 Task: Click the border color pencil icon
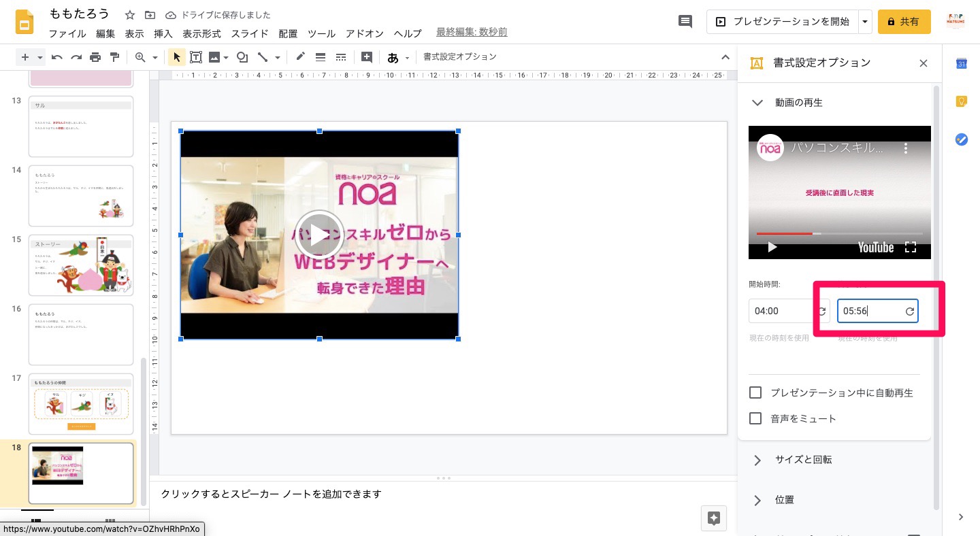pos(300,57)
